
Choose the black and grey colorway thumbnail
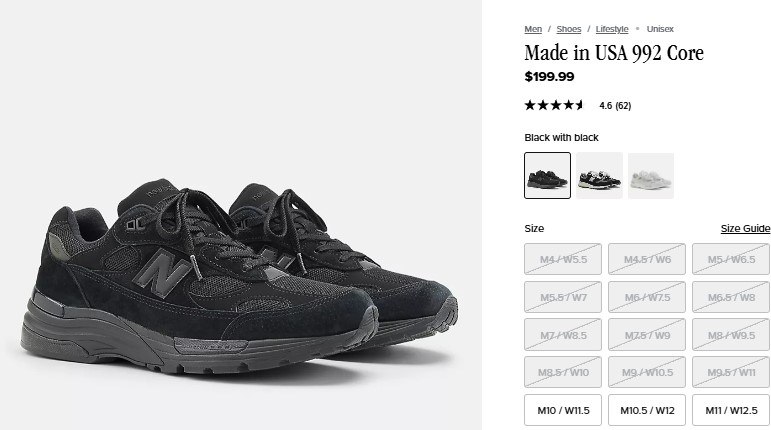[599, 175]
